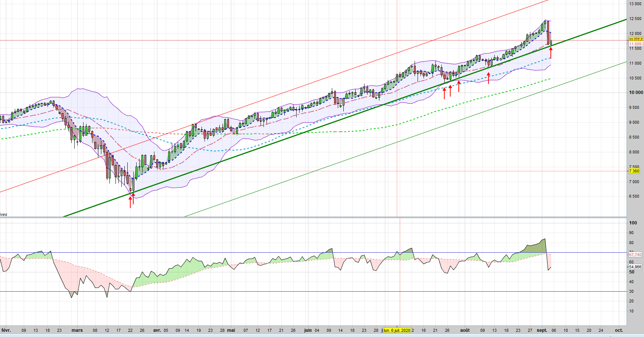
Task: Click the août month label on the time axis
Action: (465, 330)
